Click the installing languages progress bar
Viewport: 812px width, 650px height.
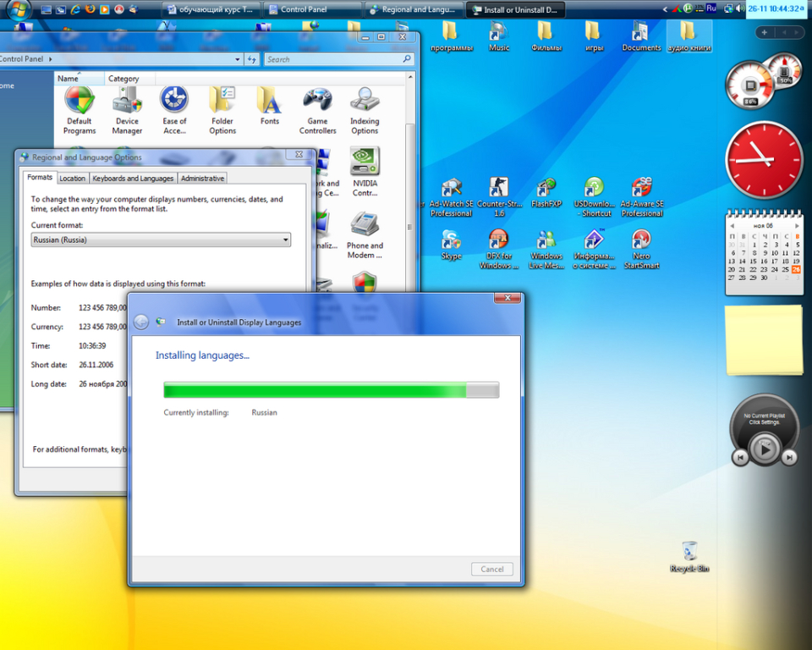332,390
